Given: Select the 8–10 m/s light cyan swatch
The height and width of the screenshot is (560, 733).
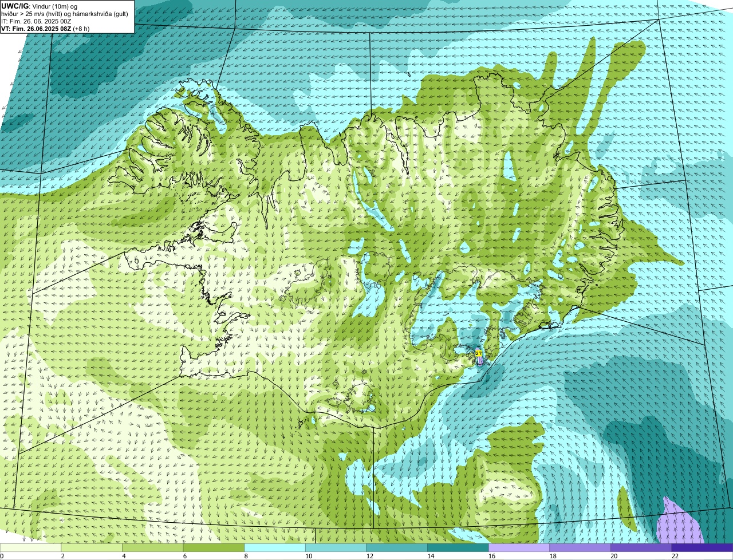Looking at the screenshot, I should pyautogui.click(x=275, y=547).
